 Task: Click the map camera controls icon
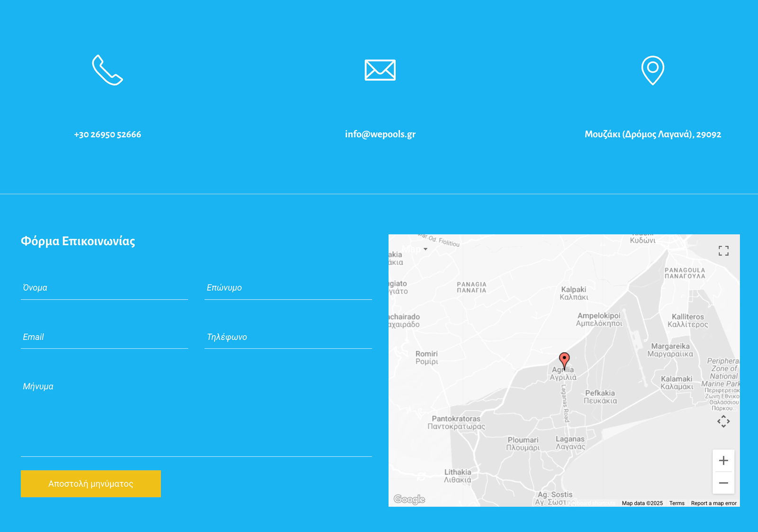[723, 421]
